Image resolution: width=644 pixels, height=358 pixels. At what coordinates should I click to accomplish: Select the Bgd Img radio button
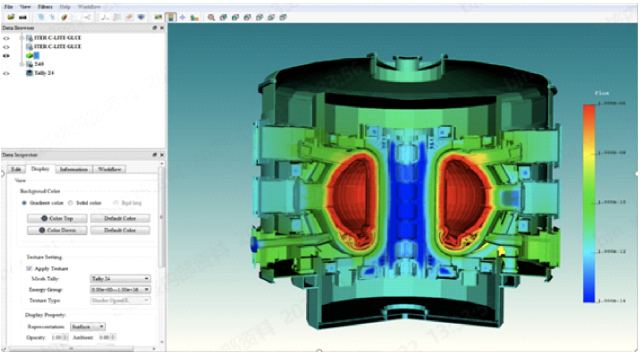tap(116, 203)
